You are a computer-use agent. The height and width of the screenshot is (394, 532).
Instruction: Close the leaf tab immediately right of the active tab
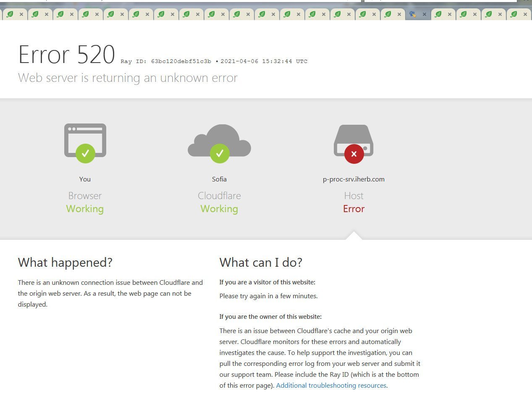(x=449, y=14)
